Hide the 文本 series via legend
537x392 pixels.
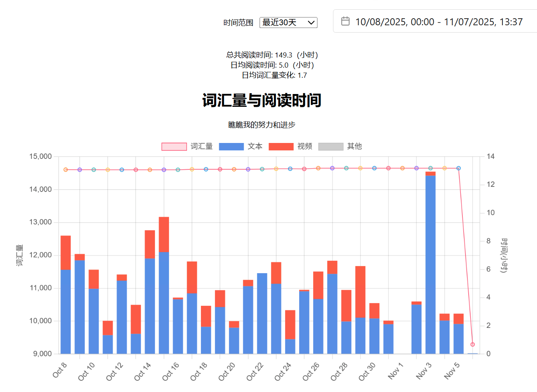click(x=231, y=146)
